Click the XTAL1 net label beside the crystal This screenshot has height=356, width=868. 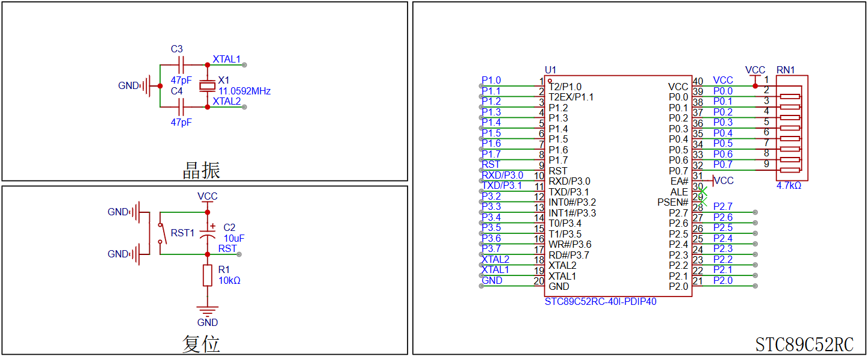(226, 60)
